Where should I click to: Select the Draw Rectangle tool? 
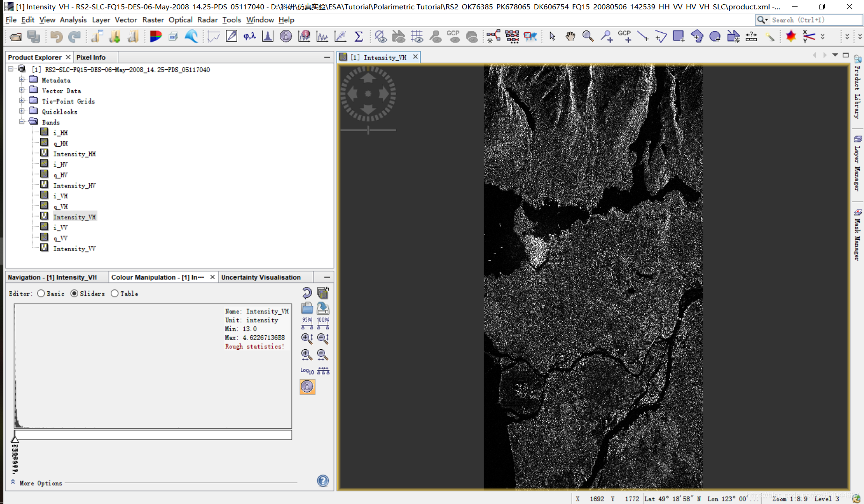point(678,36)
